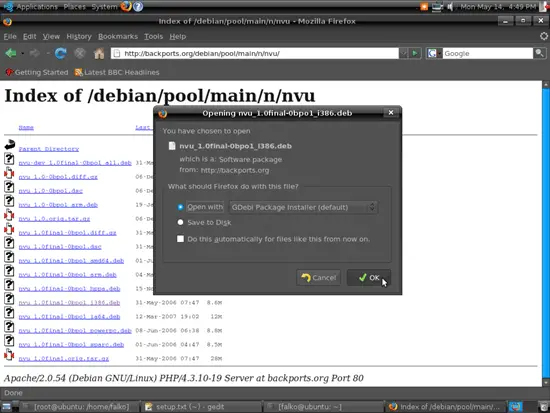Expand the address bar history dropdown
The width and height of the screenshot is (550, 413).
(x=404, y=53)
